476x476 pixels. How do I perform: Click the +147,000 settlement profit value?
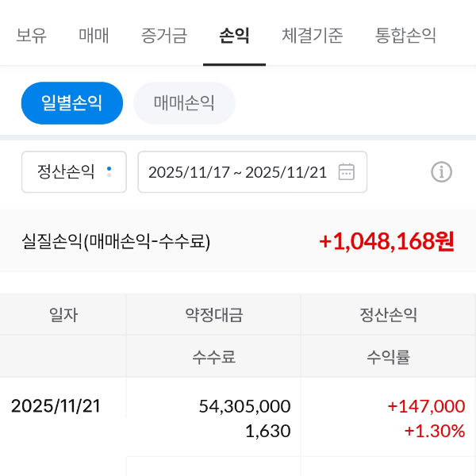tap(426, 406)
